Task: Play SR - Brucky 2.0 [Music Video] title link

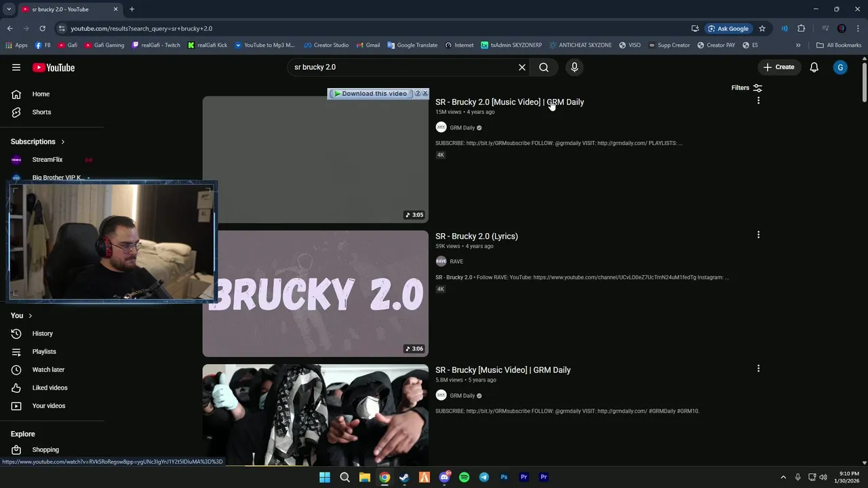Action: point(509,102)
